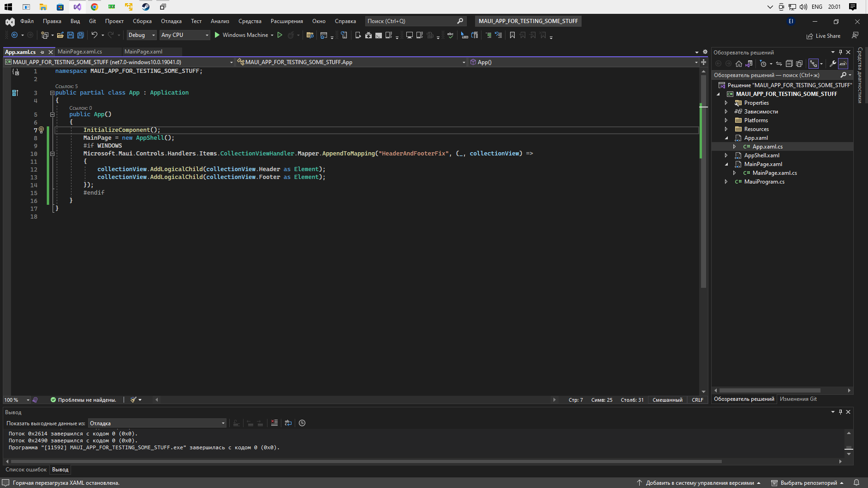This screenshot has width=868, height=488.
Task: Clear all text in Output window
Action: 274,423
